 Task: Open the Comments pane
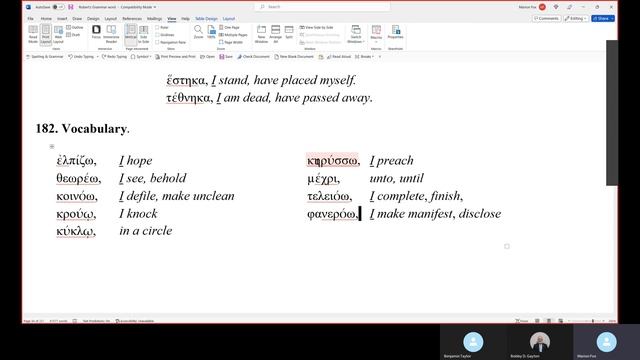[547, 18]
